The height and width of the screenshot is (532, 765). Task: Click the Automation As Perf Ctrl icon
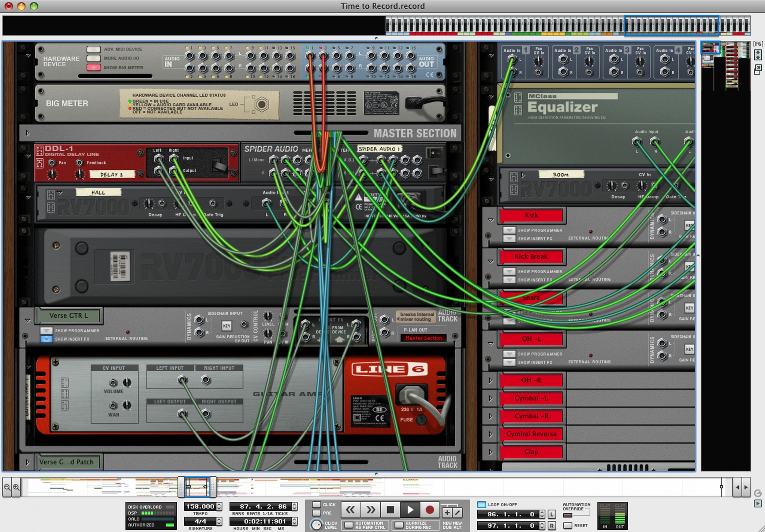pos(349,525)
